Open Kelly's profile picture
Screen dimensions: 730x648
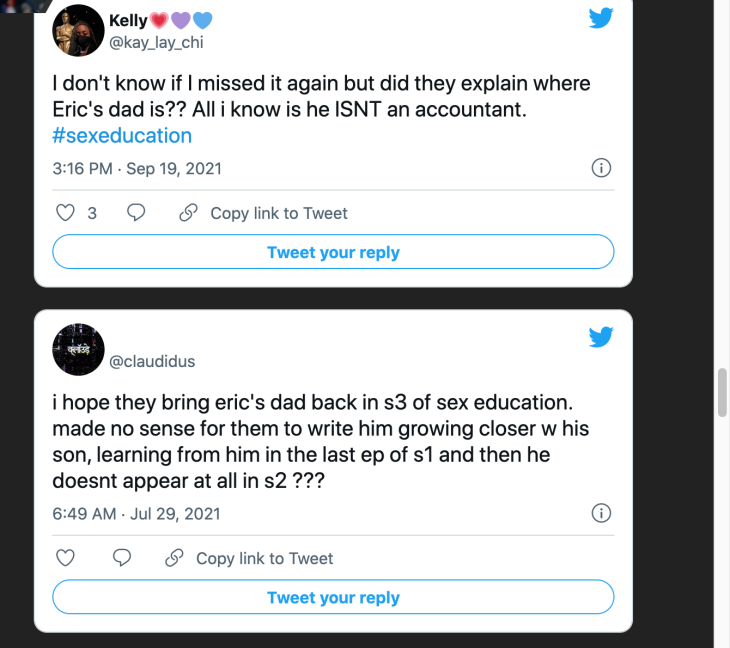pos(78,31)
